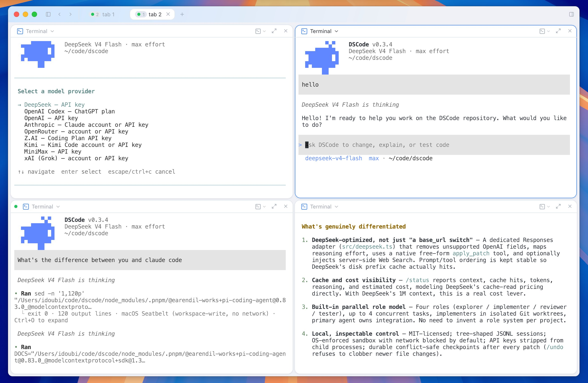Image resolution: width=588 pixels, height=383 pixels.
Task: Go back with the left arrow icon
Action: tap(60, 14)
